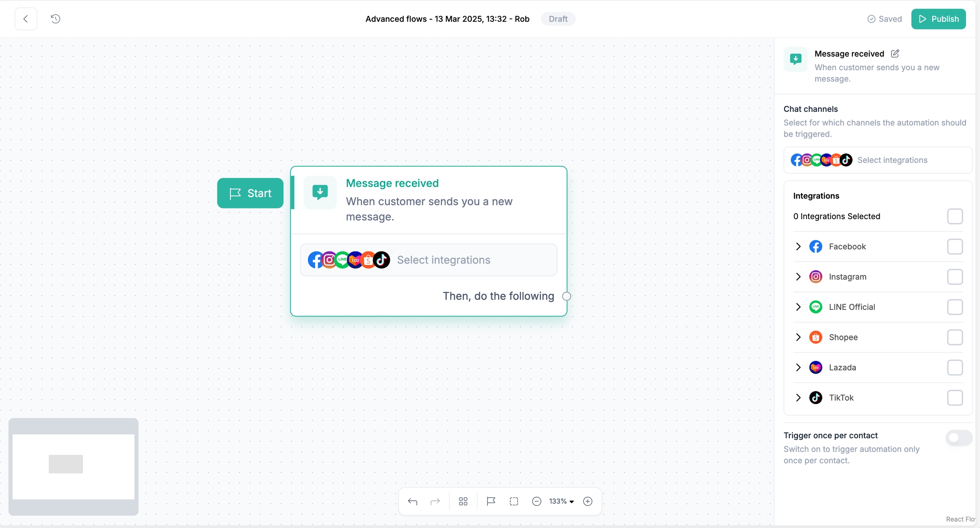
Task: Check the Facebook integration checkbox
Action: click(x=954, y=246)
